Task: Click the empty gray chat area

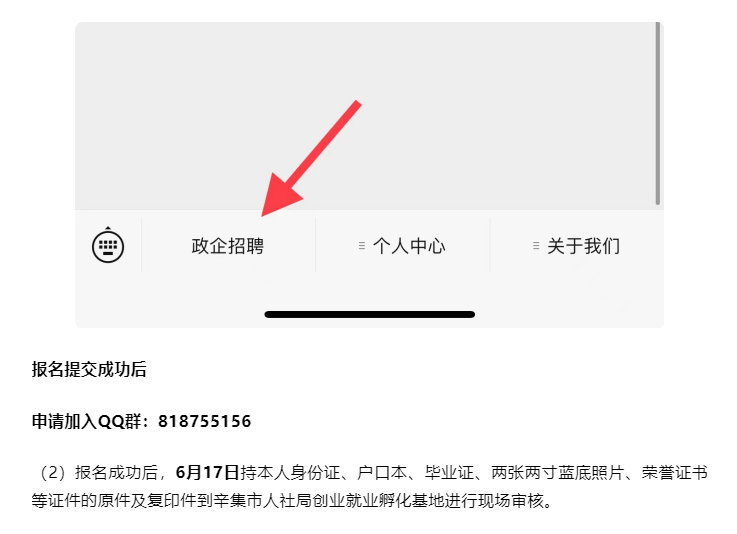Action: pyautogui.click(x=365, y=116)
